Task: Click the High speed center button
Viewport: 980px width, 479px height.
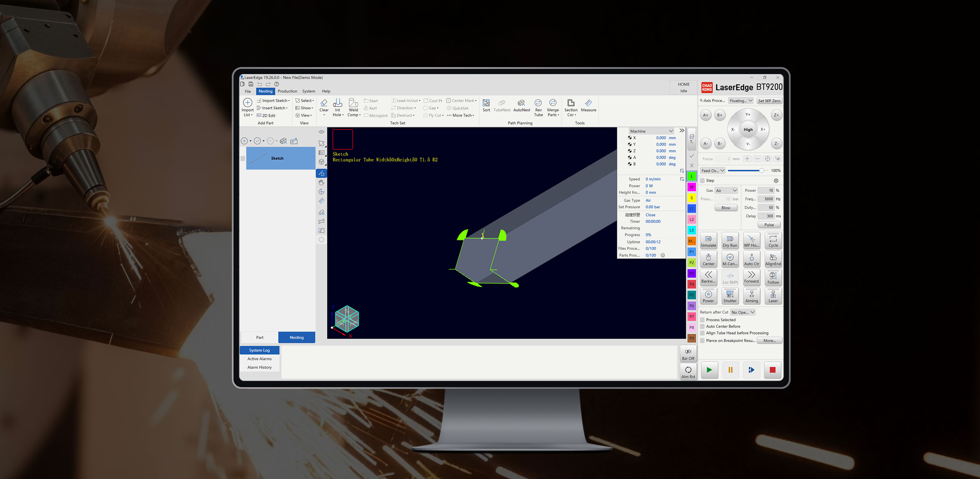Action: [748, 130]
